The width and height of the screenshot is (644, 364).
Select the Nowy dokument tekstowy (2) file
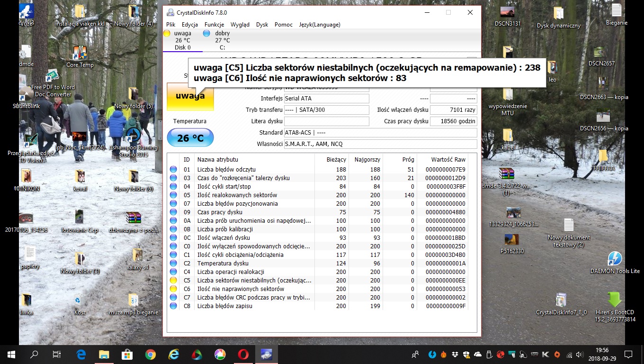pos(569,233)
